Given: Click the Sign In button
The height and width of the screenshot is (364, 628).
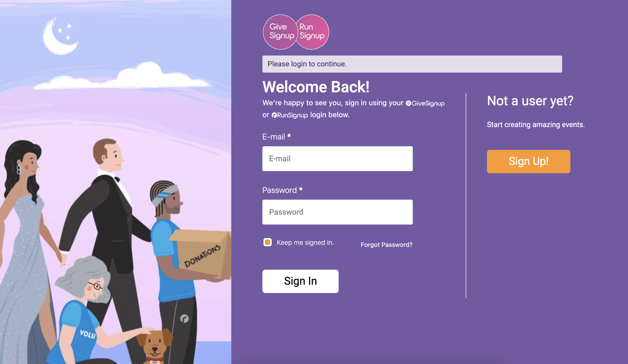Looking at the screenshot, I should click(x=300, y=281).
